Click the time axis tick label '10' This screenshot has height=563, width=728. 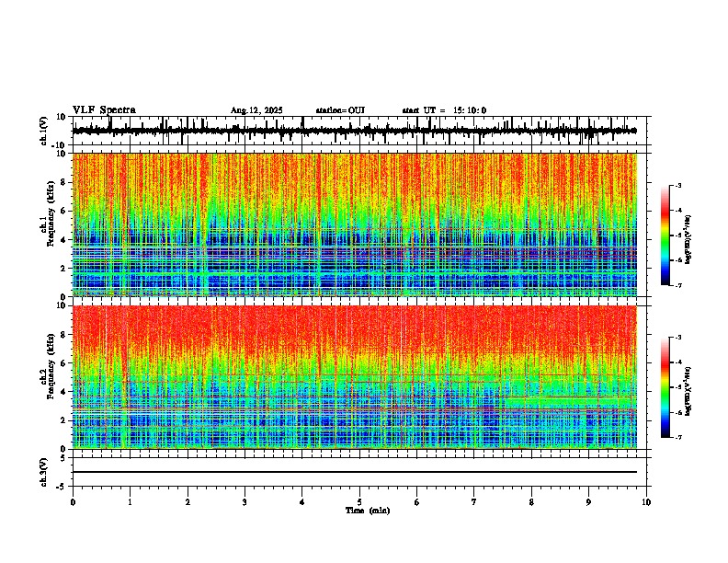[646, 502]
